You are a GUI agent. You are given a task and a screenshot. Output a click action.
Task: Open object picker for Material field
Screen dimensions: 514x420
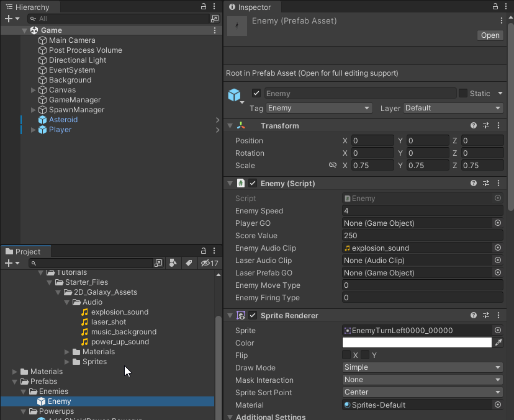tap(498, 404)
